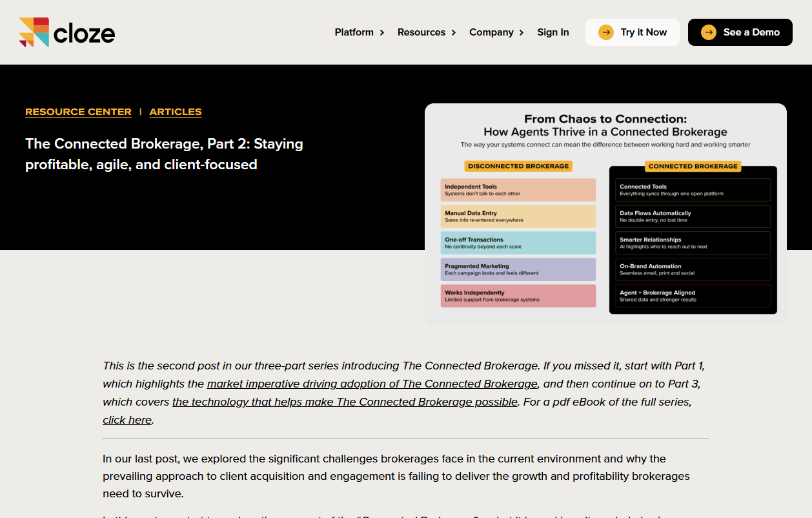Click the 'Agent + Brokerage Aligned' row

click(x=693, y=296)
